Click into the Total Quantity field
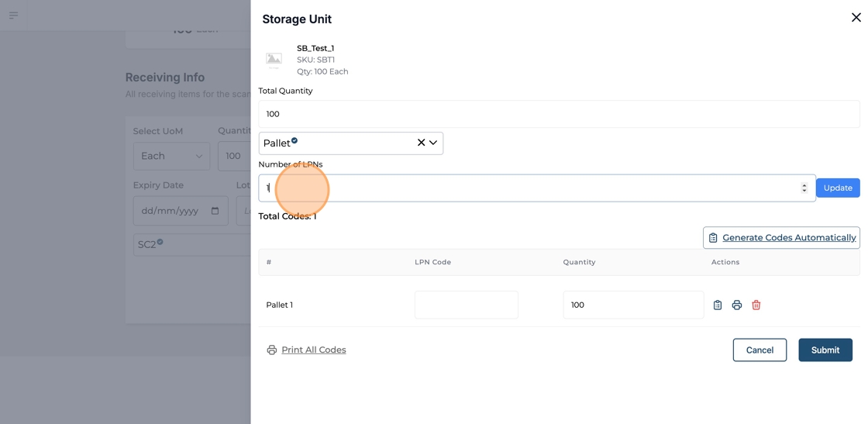 (558, 114)
